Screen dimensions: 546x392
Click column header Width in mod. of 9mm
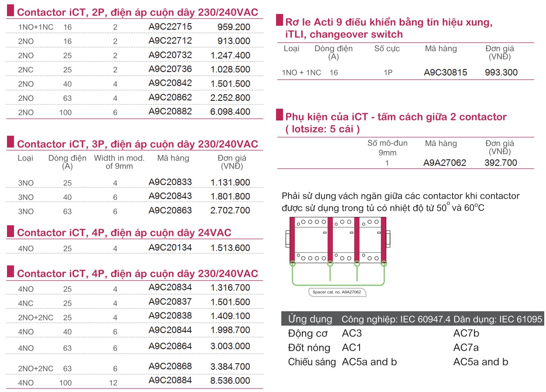119,162
